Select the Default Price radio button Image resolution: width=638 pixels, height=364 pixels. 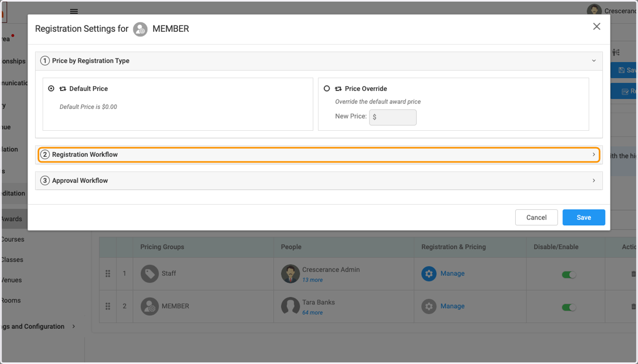point(51,89)
